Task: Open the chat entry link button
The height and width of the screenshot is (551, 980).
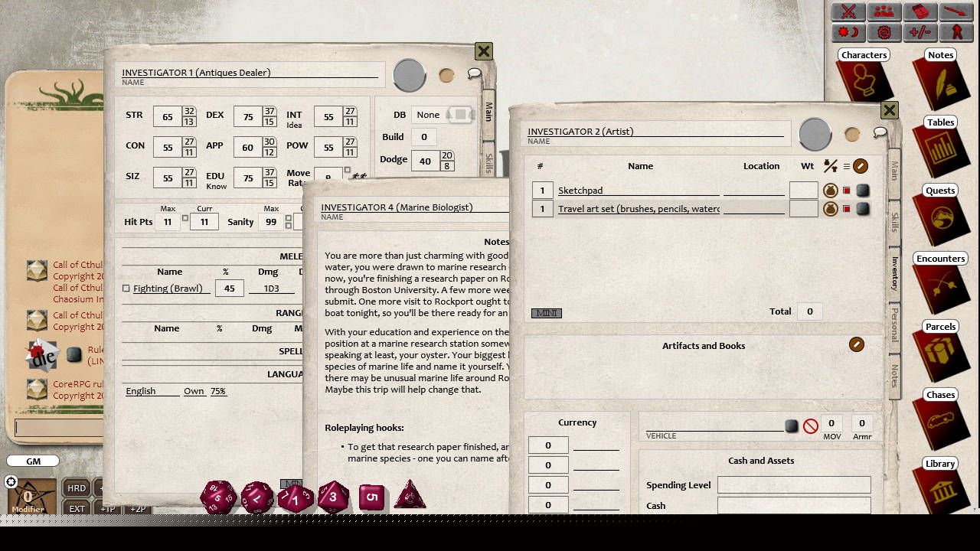Action: [73, 355]
